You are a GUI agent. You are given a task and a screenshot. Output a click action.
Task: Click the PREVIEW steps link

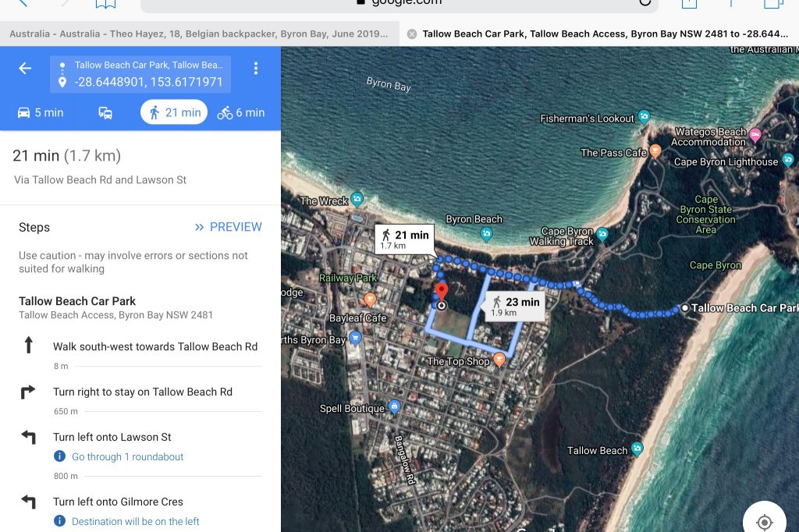228,227
